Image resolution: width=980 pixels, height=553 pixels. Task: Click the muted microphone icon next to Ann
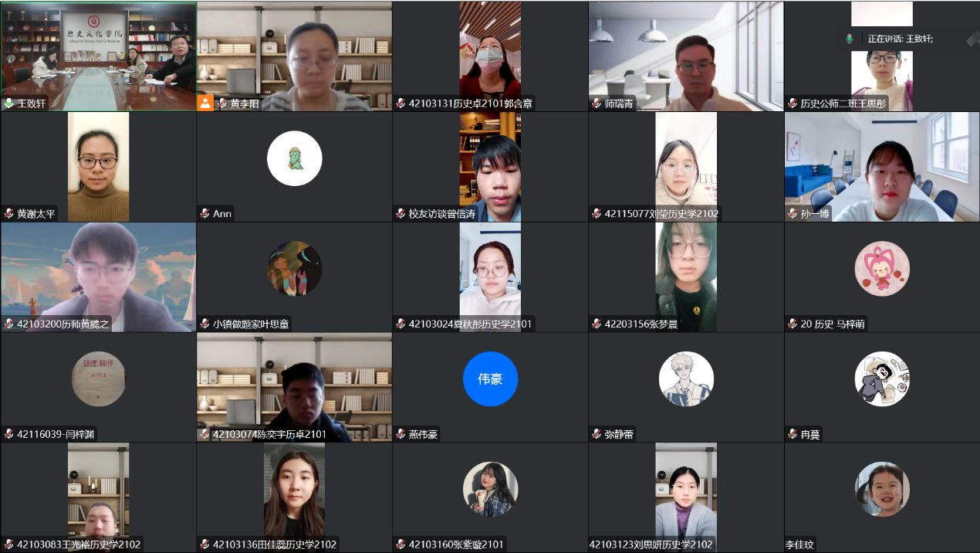tap(204, 214)
